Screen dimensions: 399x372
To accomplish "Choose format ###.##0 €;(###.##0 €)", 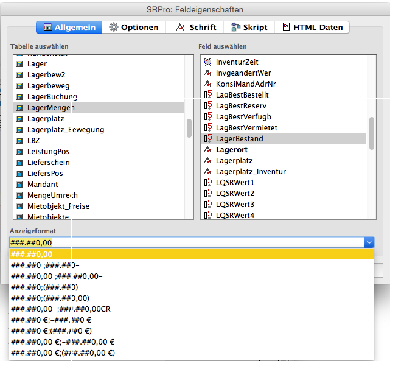I will 192,331.
